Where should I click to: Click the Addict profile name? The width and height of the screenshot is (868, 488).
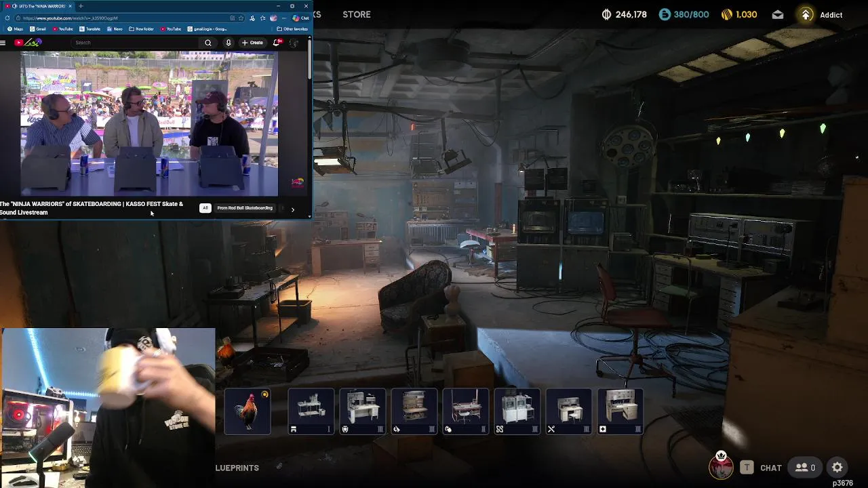pos(831,15)
